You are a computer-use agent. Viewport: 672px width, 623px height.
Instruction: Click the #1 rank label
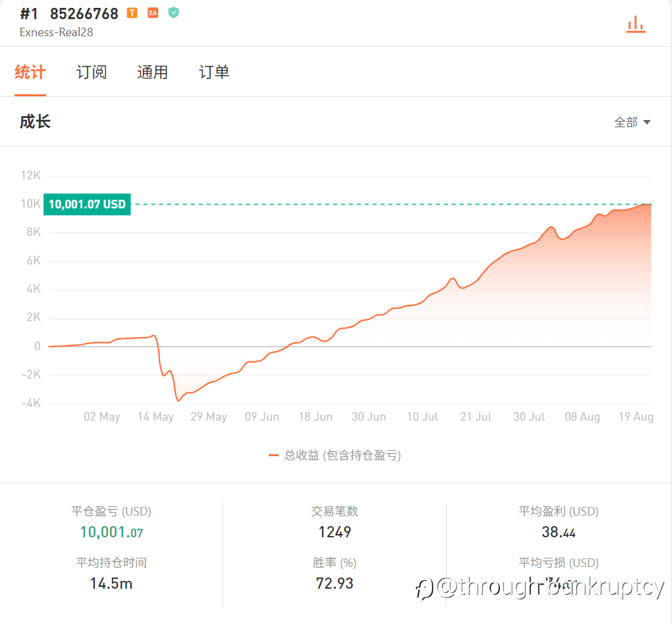[x=29, y=14]
